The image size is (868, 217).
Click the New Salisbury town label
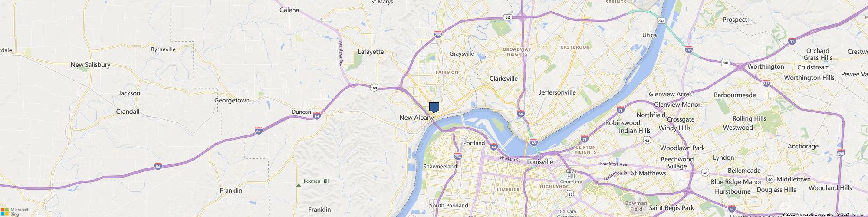(90, 65)
